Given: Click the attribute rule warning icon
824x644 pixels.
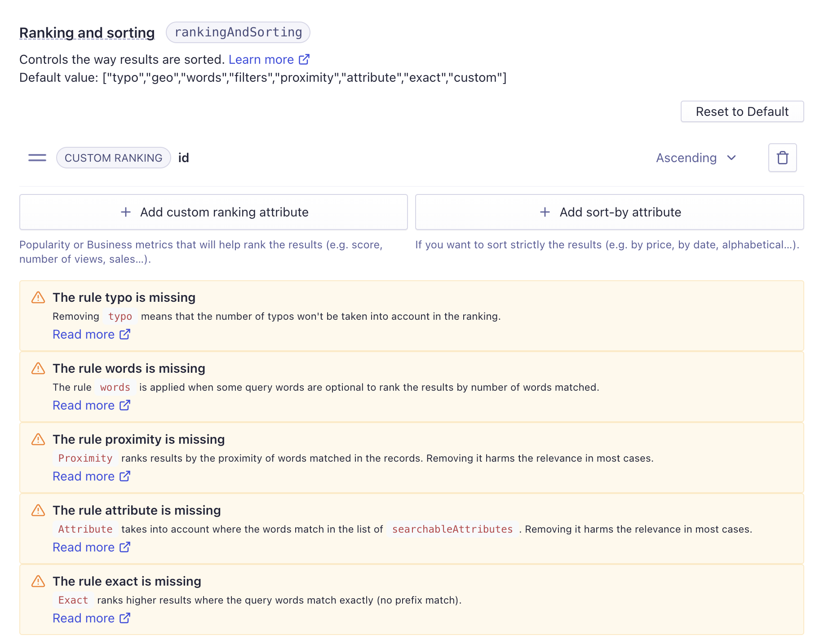Looking at the screenshot, I should coord(38,510).
